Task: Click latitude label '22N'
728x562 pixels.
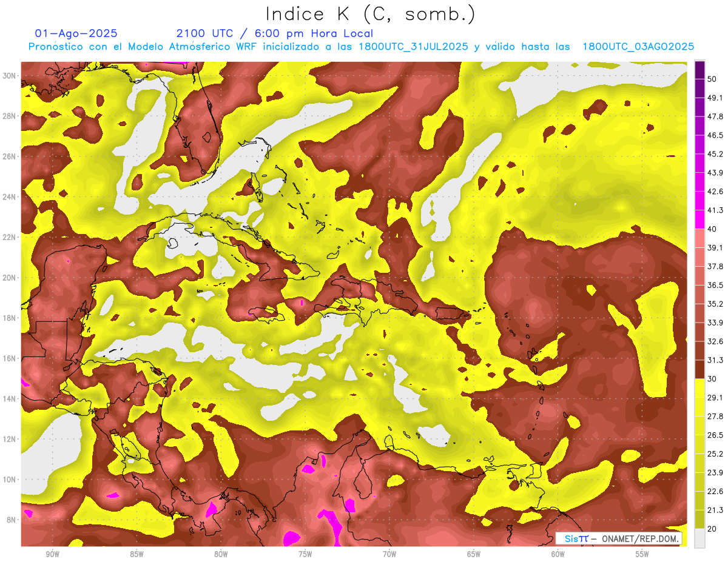Action: click(x=9, y=237)
